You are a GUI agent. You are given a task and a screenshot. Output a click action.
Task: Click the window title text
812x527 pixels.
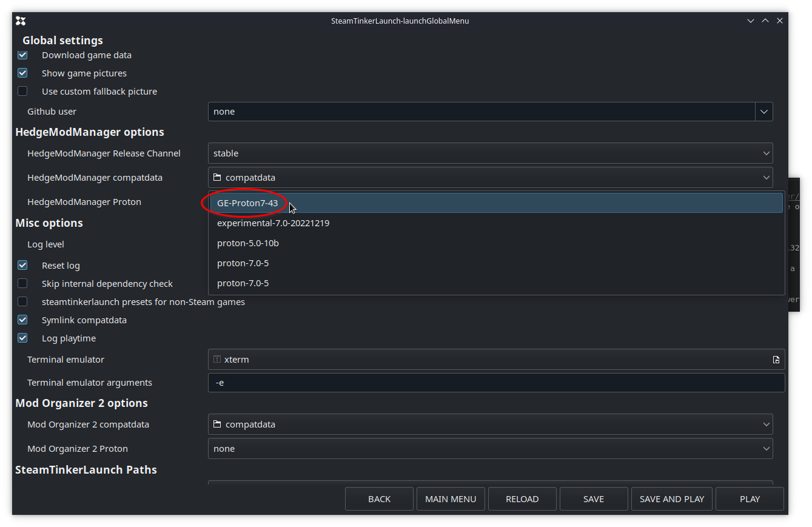point(400,21)
